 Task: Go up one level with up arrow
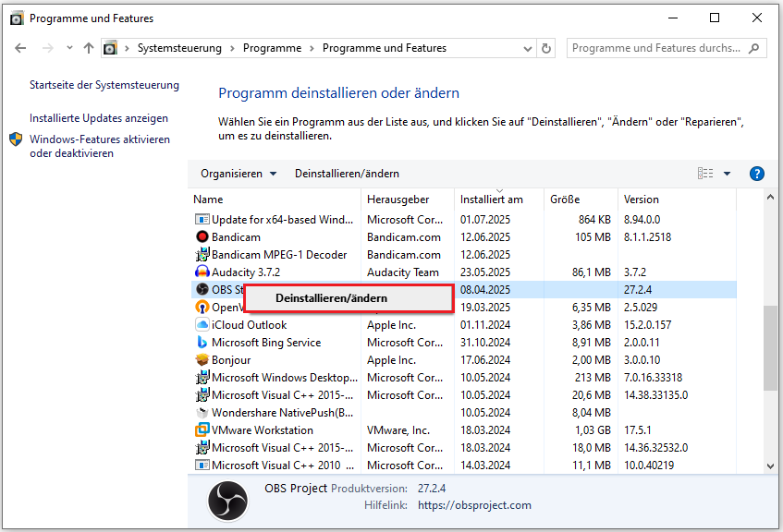pyautogui.click(x=89, y=48)
